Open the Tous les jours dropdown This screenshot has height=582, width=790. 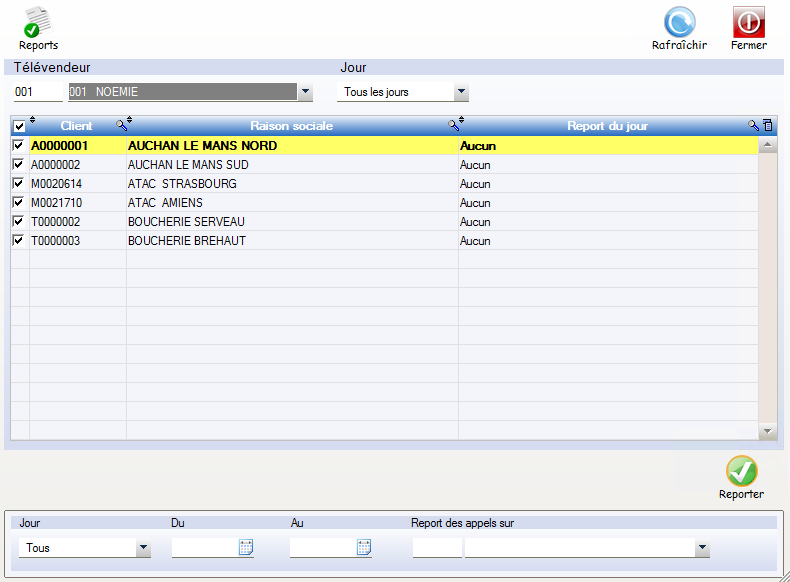(461, 92)
